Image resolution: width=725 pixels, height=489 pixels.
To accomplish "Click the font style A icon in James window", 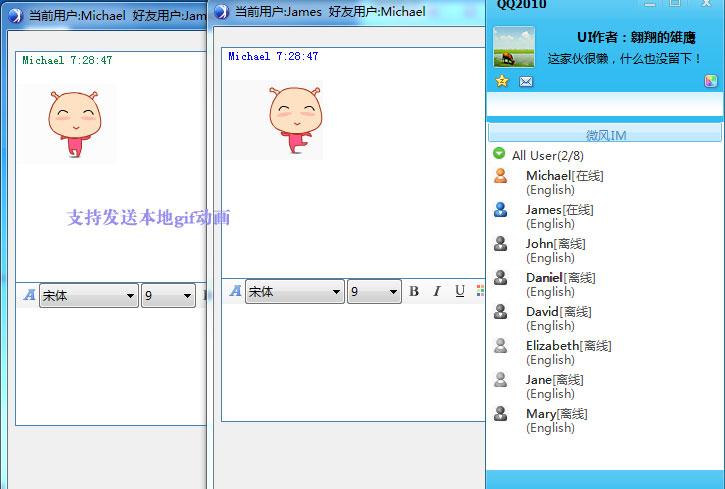I will click(x=235, y=291).
